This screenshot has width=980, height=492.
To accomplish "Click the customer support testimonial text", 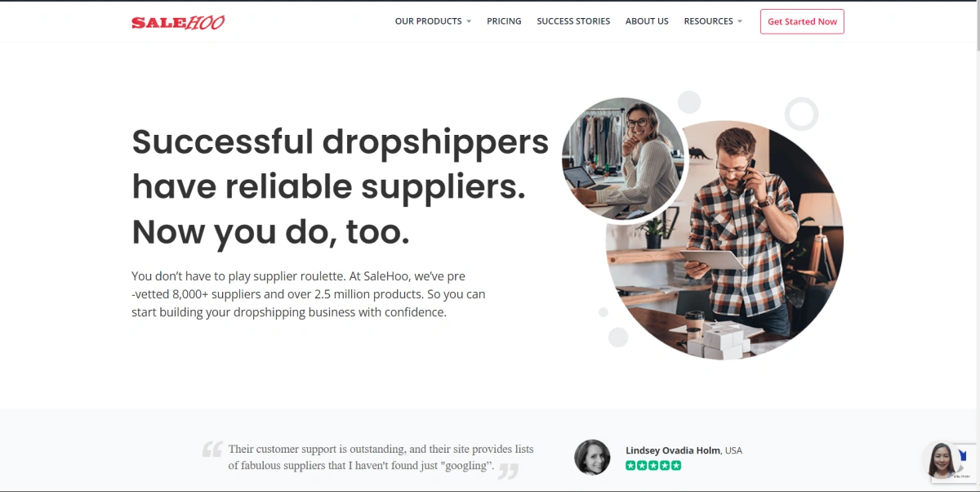I will coord(381,457).
